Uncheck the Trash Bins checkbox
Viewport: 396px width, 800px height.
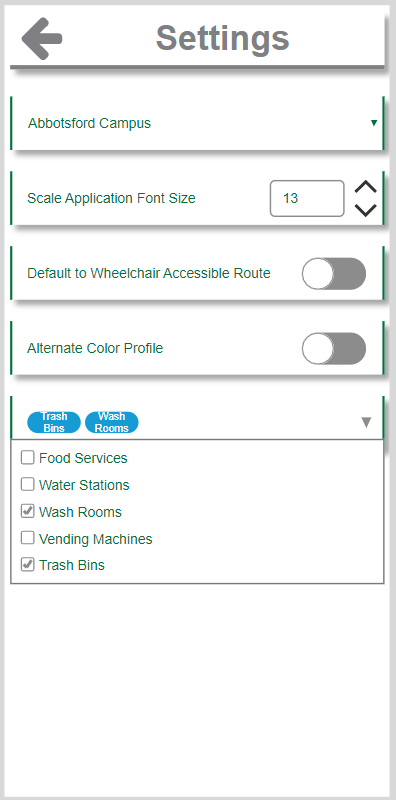tap(28, 564)
